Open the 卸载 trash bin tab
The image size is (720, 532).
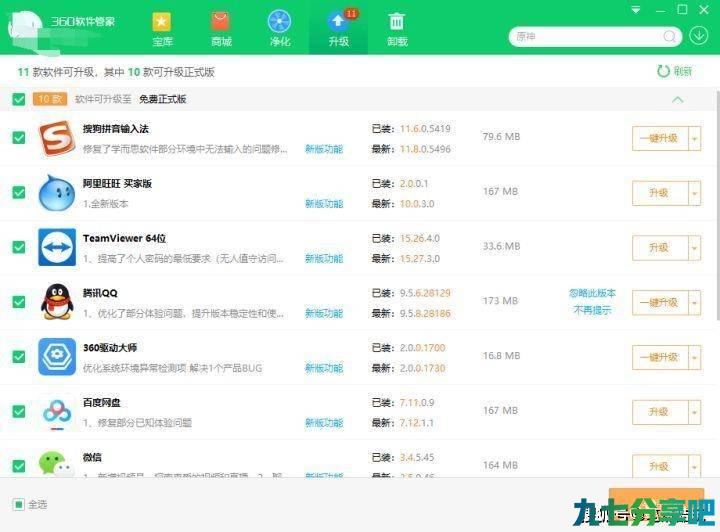click(397, 29)
